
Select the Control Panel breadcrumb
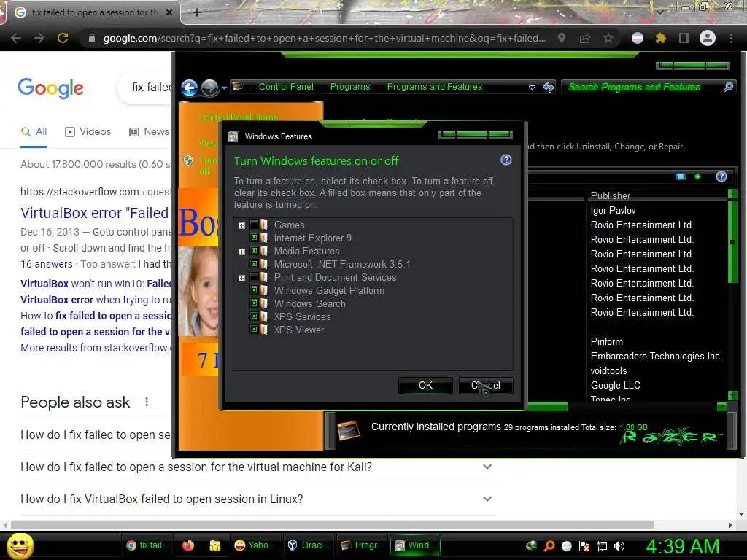286,87
